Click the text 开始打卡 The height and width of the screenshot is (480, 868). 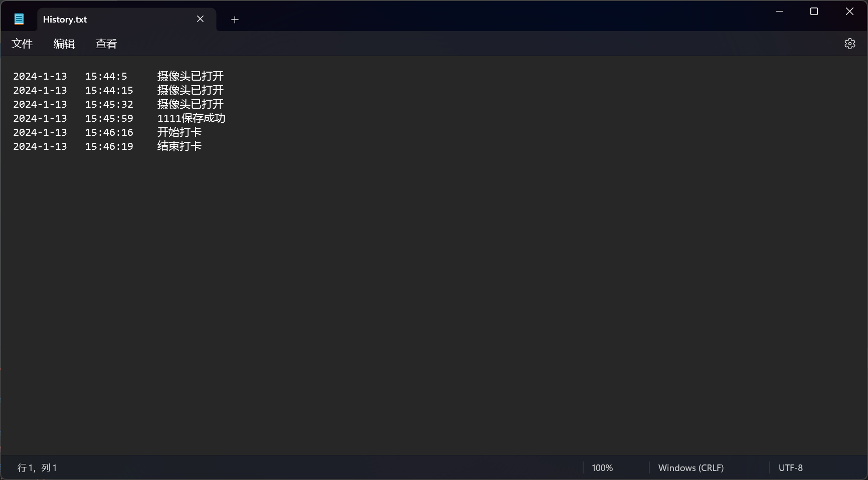tap(180, 132)
